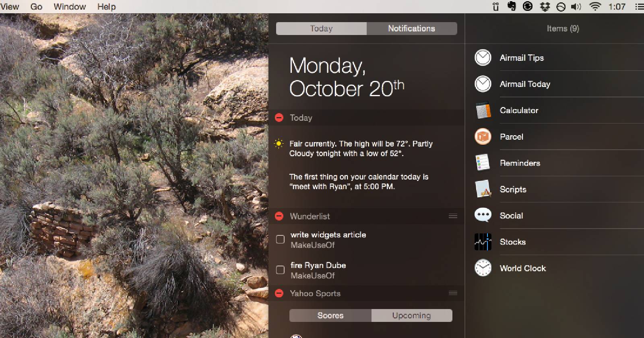Click the Scripts widget icon
The width and height of the screenshot is (644, 338).
[483, 189]
